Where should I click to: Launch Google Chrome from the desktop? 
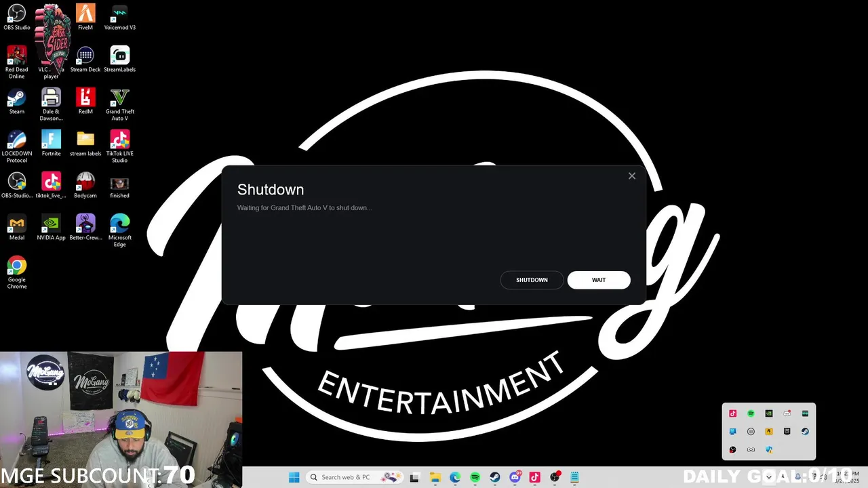(17, 272)
